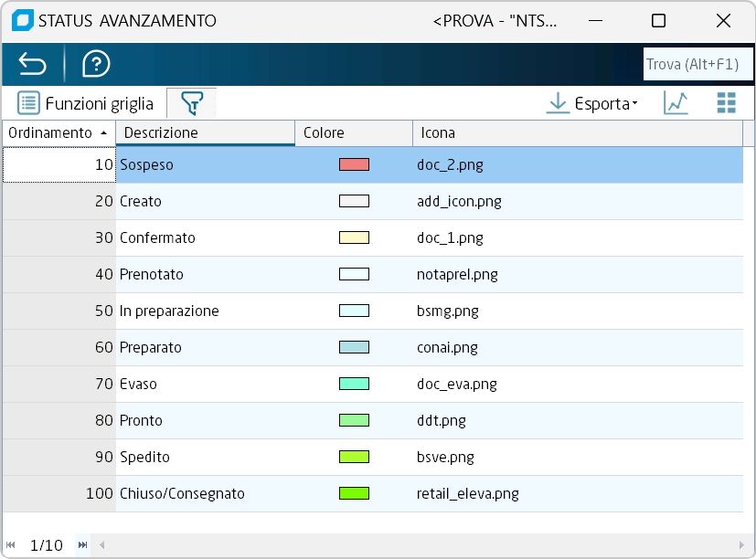Go to last record navigation button
The height and width of the screenshot is (559, 756).
(82, 545)
